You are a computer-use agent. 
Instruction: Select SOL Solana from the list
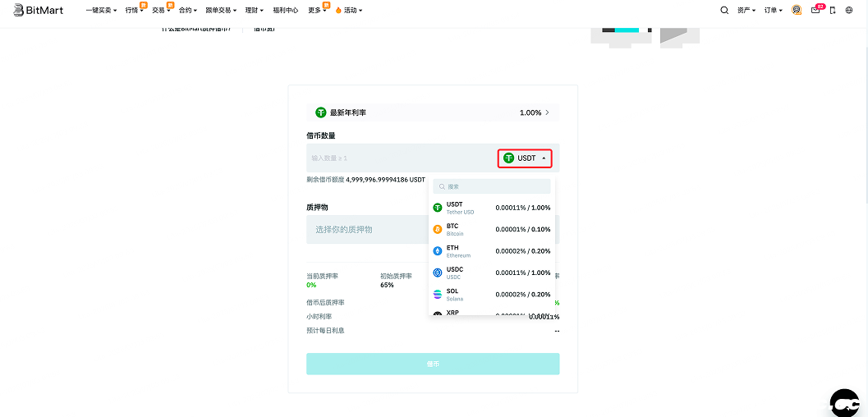click(x=492, y=294)
